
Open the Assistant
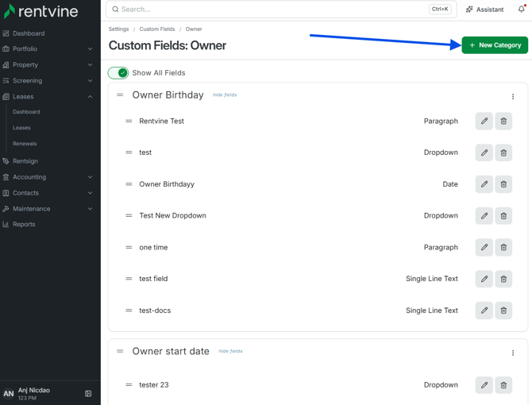coord(484,10)
